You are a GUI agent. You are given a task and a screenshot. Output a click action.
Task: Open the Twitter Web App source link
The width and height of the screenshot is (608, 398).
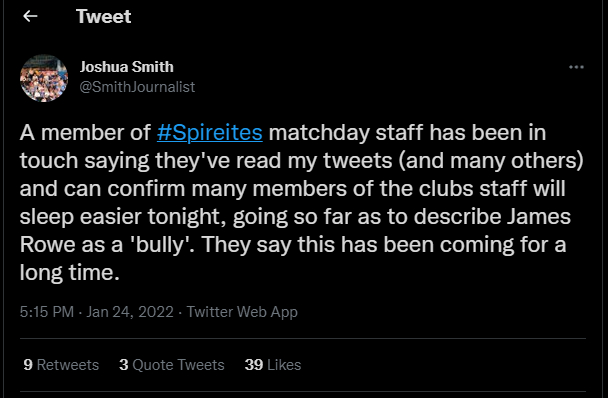[242, 312]
